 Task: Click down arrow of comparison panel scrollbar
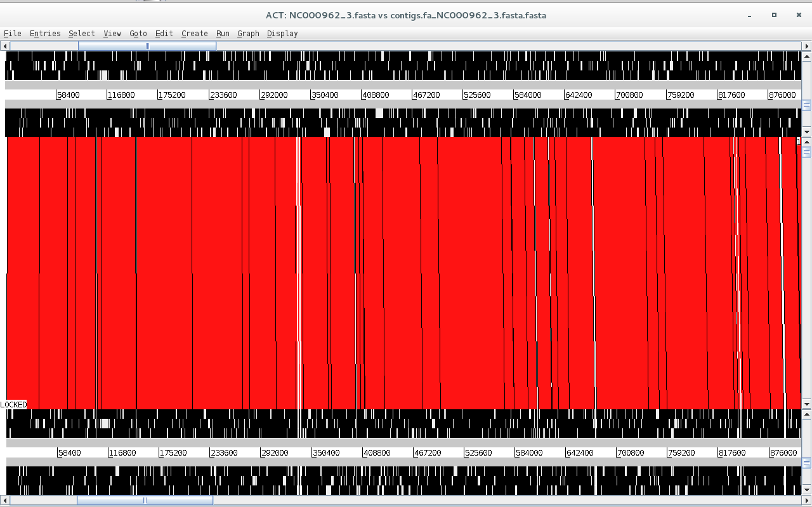click(x=807, y=404)
